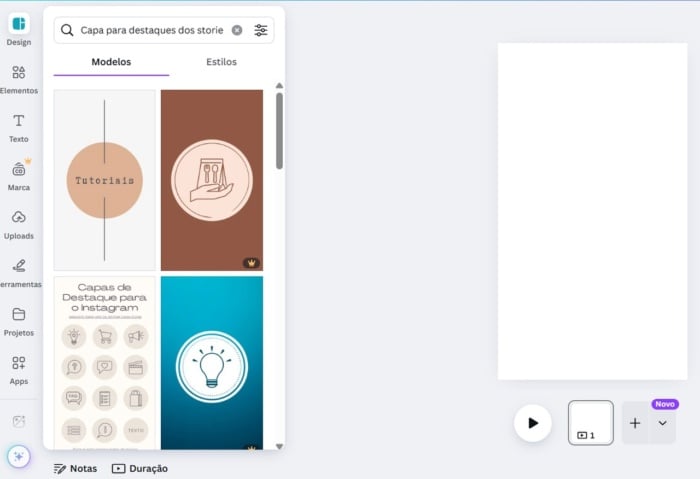This screenshot has width=700, height=479.
Task: Click the Novo badge
Action: pyautogui.click(x=665, y=404)
